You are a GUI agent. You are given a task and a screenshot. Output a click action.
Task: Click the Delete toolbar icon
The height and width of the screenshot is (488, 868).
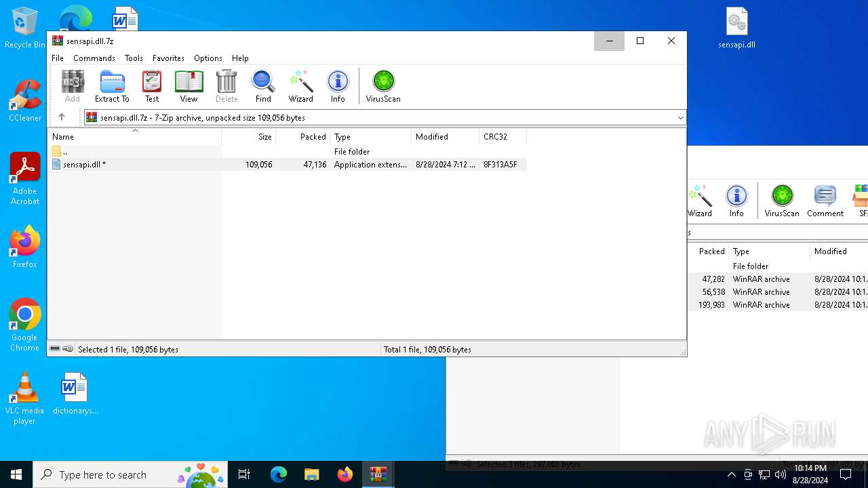(226, 86)
